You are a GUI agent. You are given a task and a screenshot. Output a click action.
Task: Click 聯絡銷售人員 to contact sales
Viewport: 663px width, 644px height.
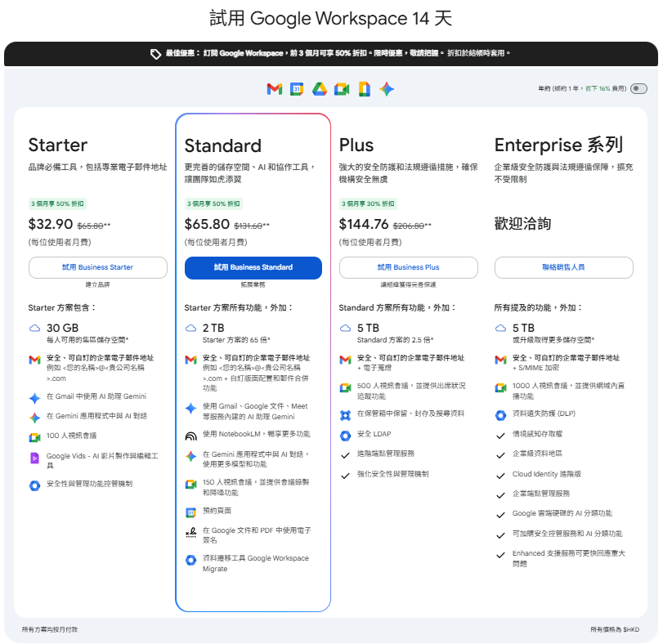[563, 267]
